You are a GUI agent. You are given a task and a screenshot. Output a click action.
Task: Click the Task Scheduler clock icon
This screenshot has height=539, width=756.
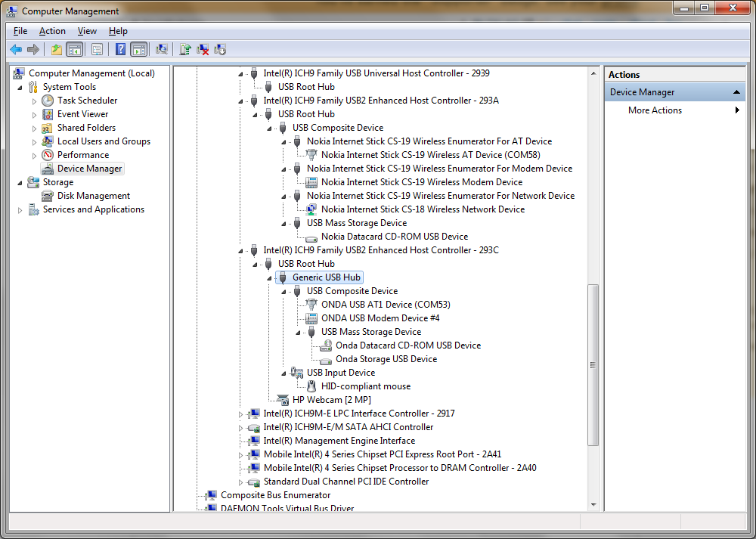click(x=48, y=101)
